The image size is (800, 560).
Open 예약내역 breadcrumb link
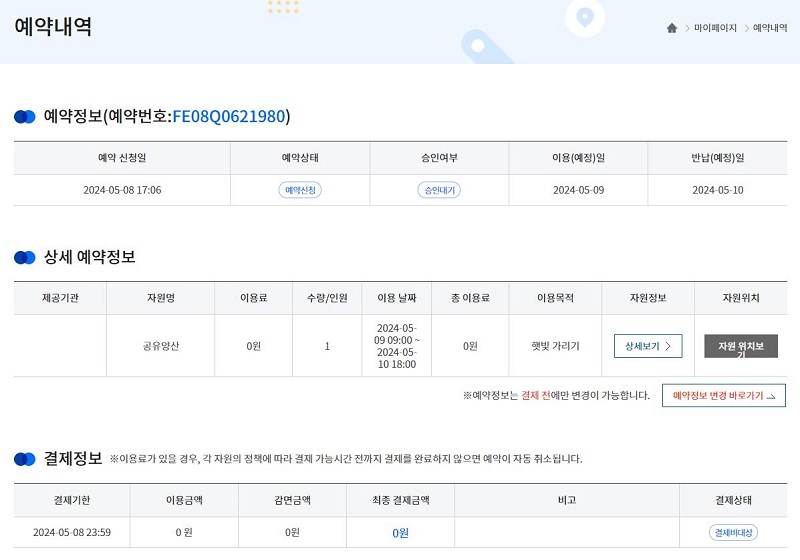[x=770, y=28]
